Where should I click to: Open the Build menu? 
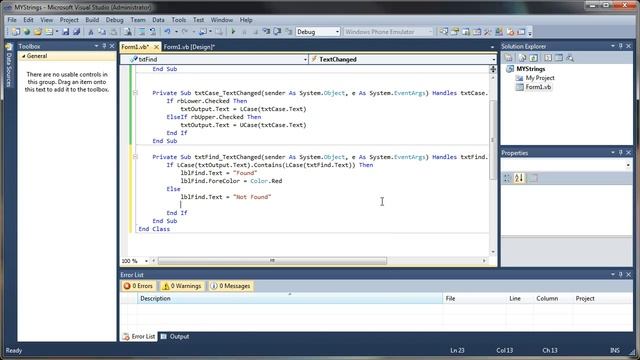(x=92, y=20)
